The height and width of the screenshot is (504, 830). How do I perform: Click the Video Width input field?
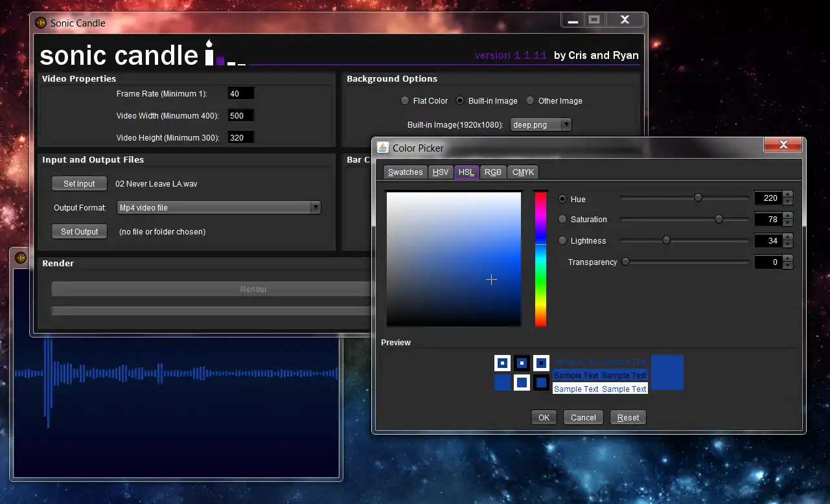[x=241, y=116]
